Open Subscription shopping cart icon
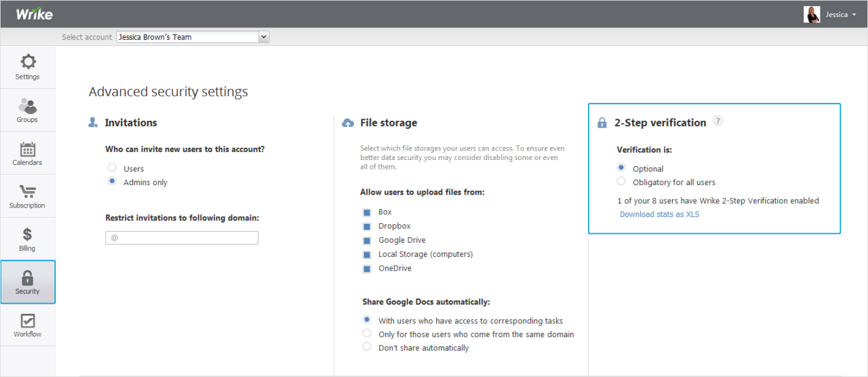 click(x=28, y=192)
